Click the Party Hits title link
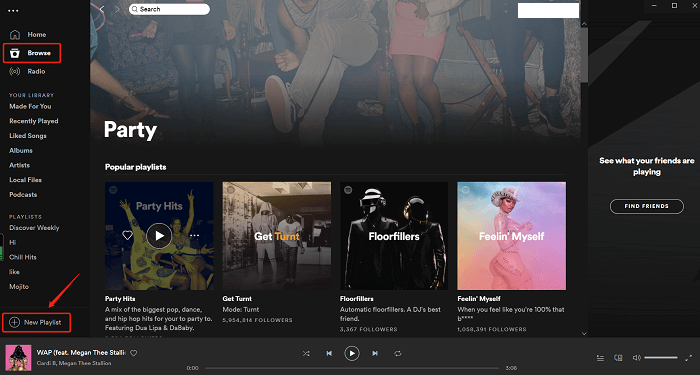700x375 pixels. pos(120,299)
